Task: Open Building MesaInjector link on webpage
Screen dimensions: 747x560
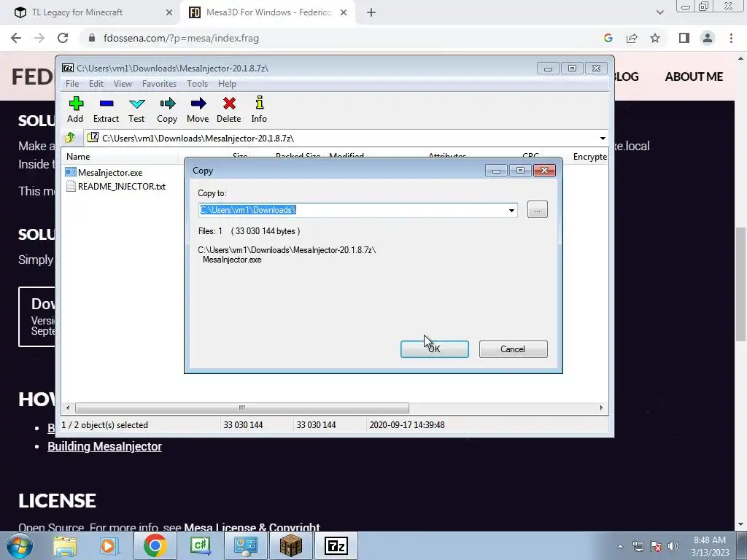Action: tap(104, 446)
